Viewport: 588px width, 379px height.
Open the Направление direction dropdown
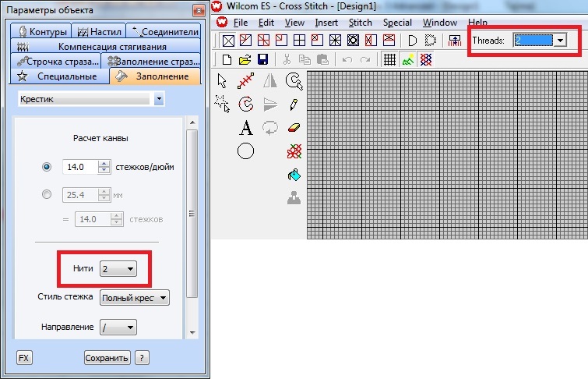click(x=118, y=328)
